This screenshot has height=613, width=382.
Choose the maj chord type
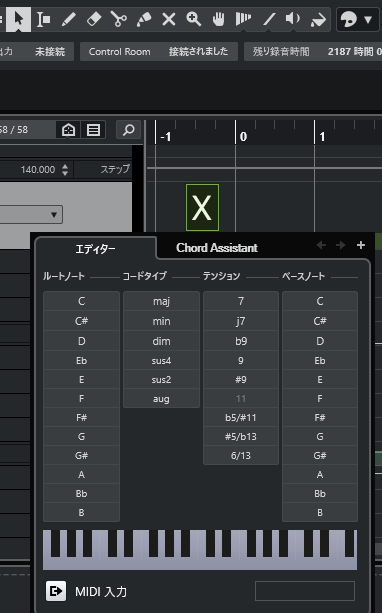pos(161,301)
